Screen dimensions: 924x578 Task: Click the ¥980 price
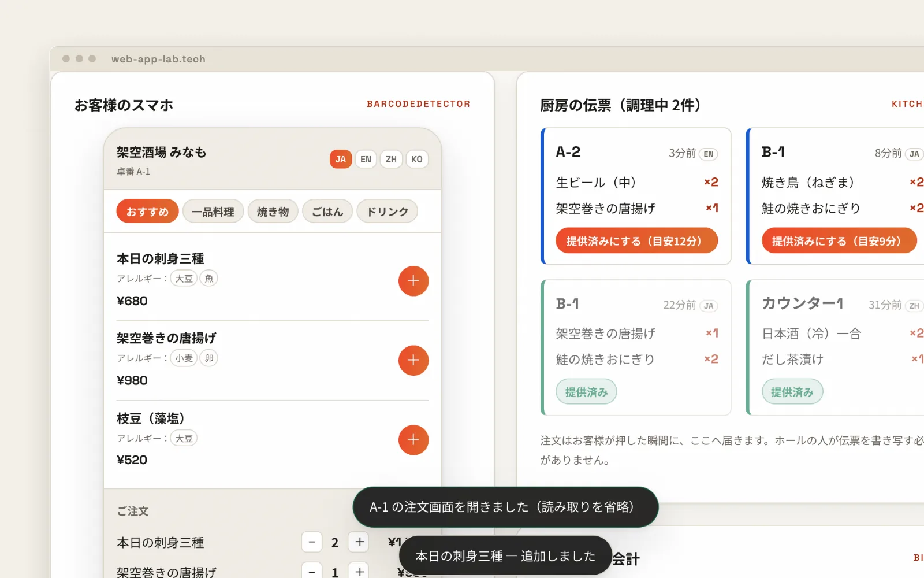132,380
